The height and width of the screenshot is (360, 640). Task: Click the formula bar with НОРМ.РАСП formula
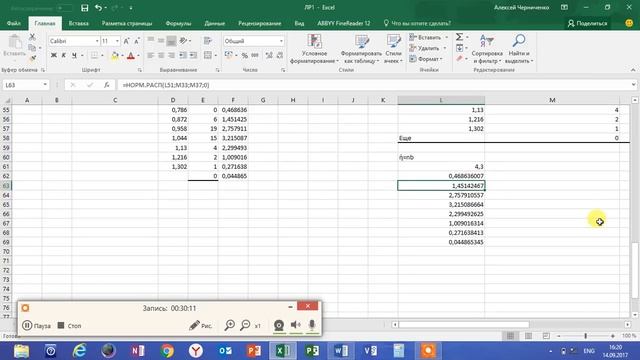(x=373, y=85)
